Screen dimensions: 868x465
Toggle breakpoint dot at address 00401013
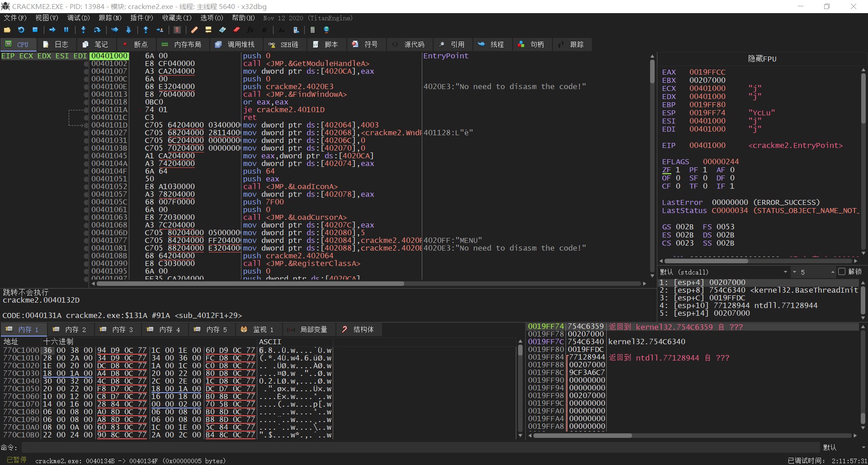pos(86,95)
